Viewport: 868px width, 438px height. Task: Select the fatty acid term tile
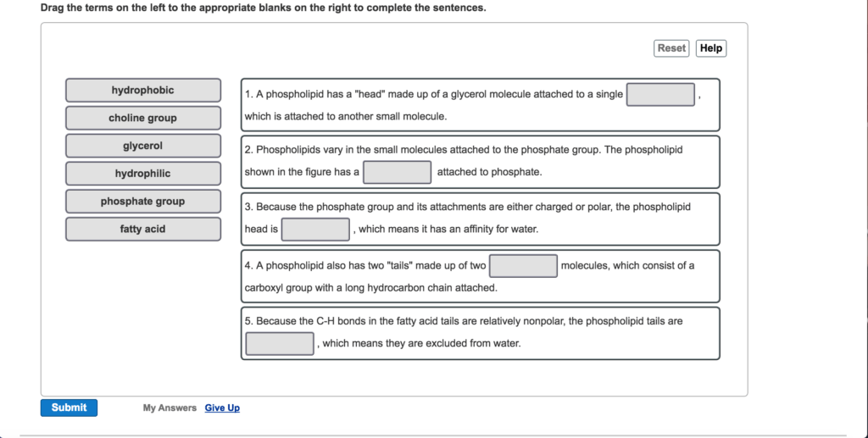[x=142, y=229]
